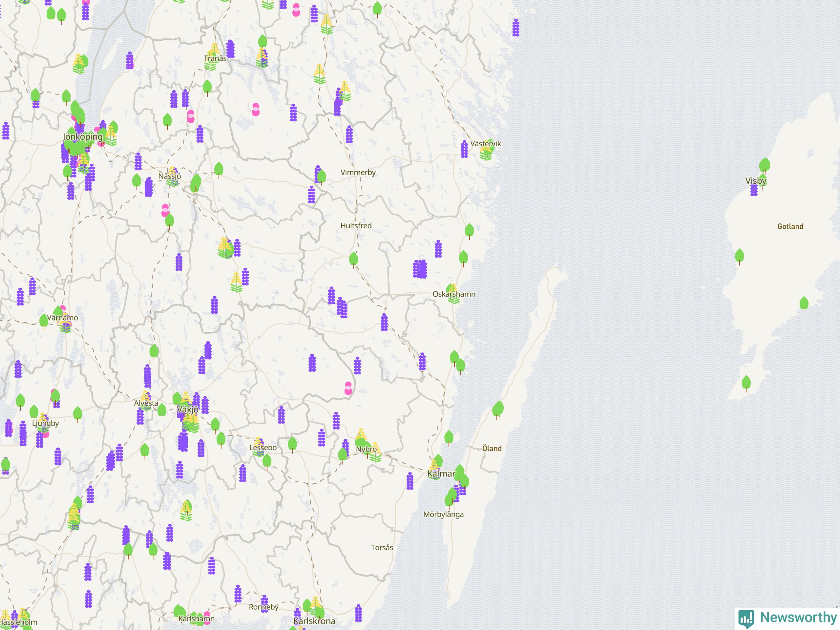Click the Ronneby town label
The image size is (840, 630).
pos(263,607)
